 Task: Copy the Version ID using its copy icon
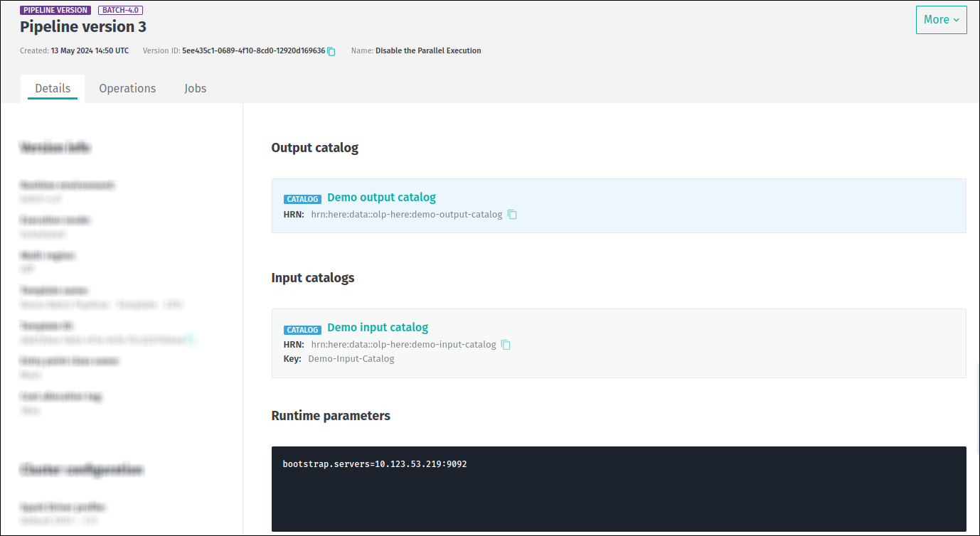[330, 50]
